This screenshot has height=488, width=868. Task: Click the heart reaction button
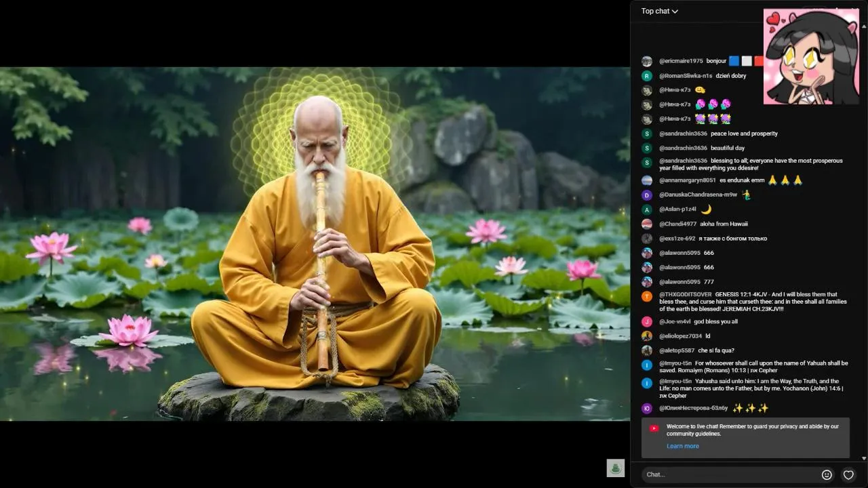click(848, 474)
